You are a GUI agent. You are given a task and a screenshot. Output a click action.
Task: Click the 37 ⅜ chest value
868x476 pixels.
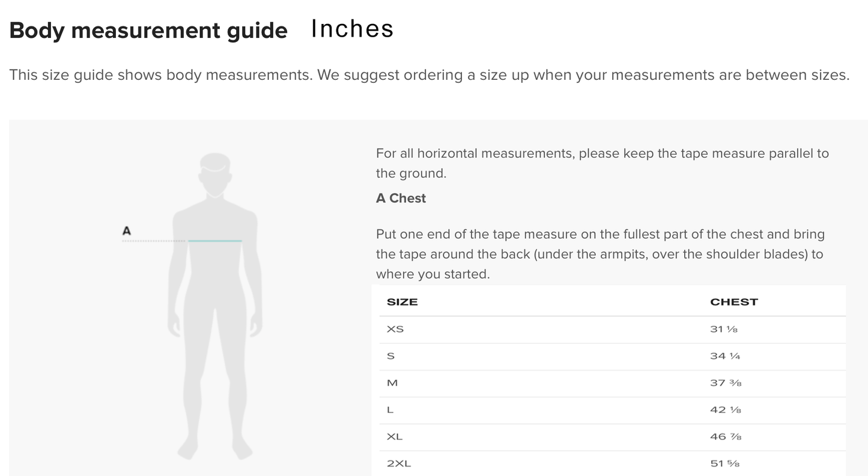click(726, 383)
